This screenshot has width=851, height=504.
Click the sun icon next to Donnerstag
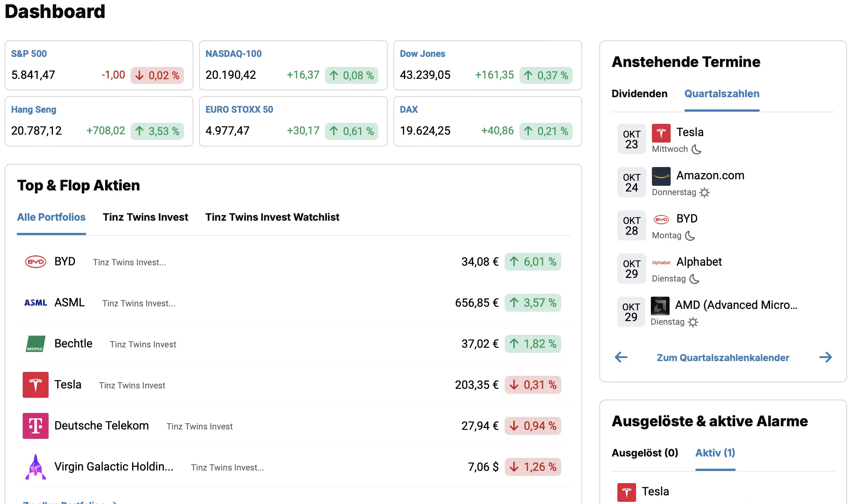704,193
